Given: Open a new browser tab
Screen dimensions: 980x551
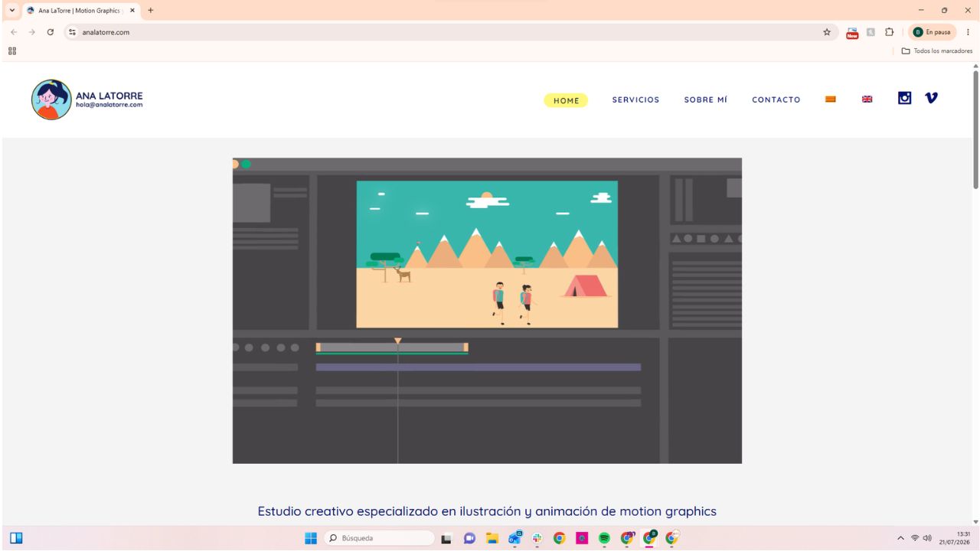Looking at the screenshot, I should coord(151,10).
